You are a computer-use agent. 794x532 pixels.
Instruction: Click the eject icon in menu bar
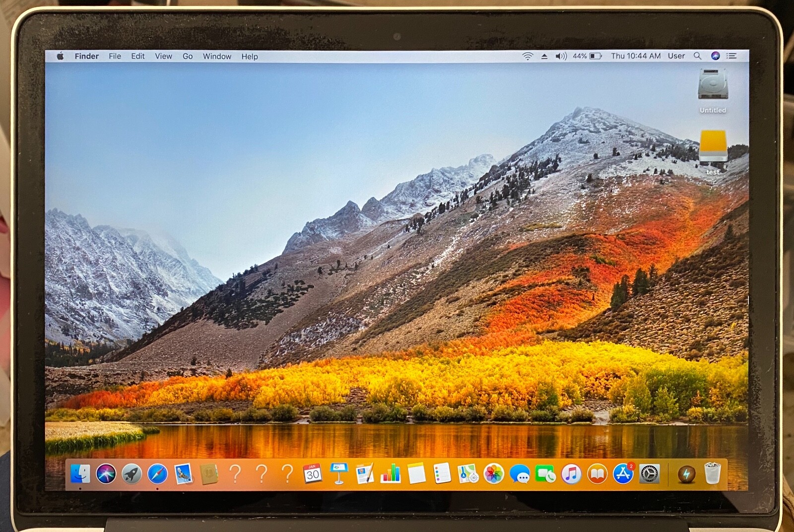[544, 56]
